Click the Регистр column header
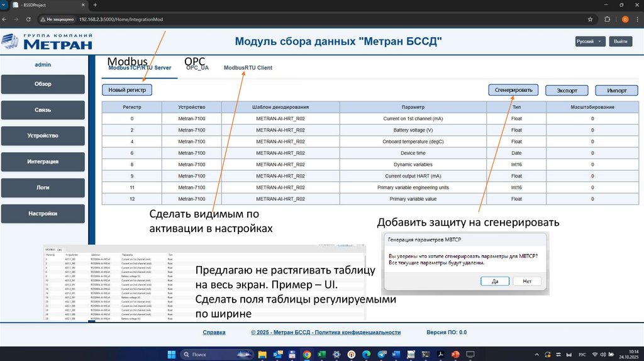Screen dimensions: 644x361 pyautogui.click(x=132, y=107)
